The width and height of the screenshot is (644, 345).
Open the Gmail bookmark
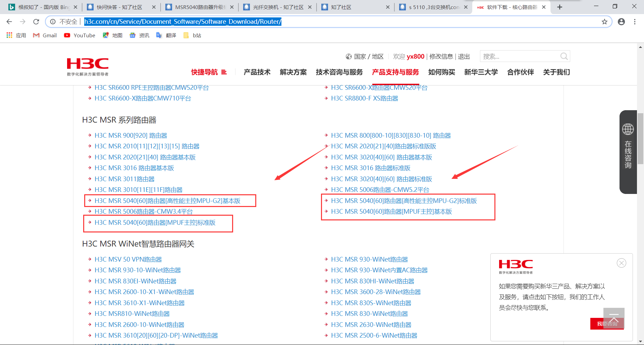click(45, 35)
